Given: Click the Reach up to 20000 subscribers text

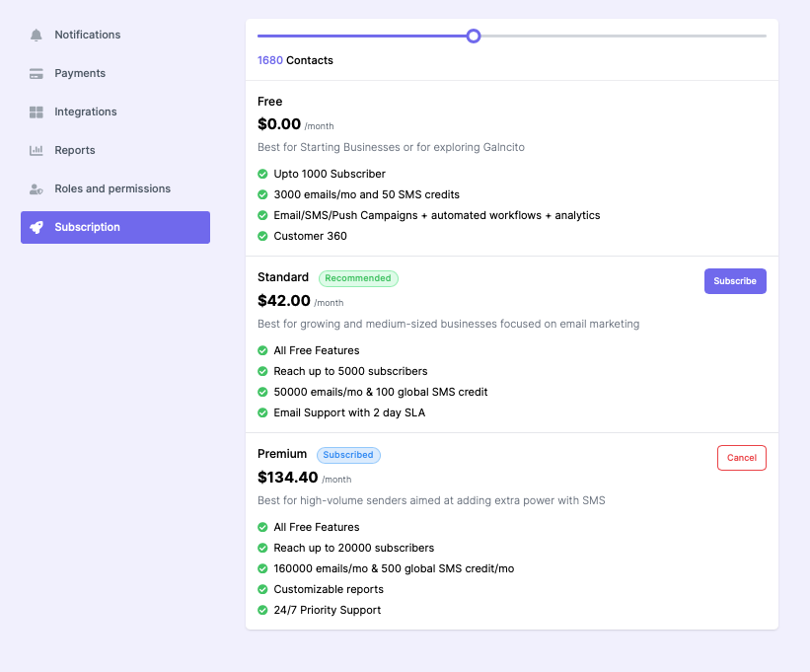Looking at the screenshot, I should [x=354, y=548].
